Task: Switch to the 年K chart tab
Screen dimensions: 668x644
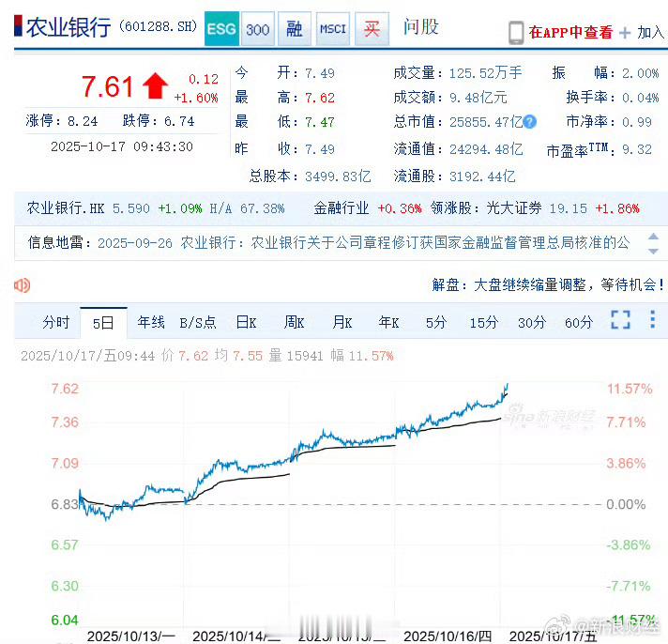Action: pos(388,322)
